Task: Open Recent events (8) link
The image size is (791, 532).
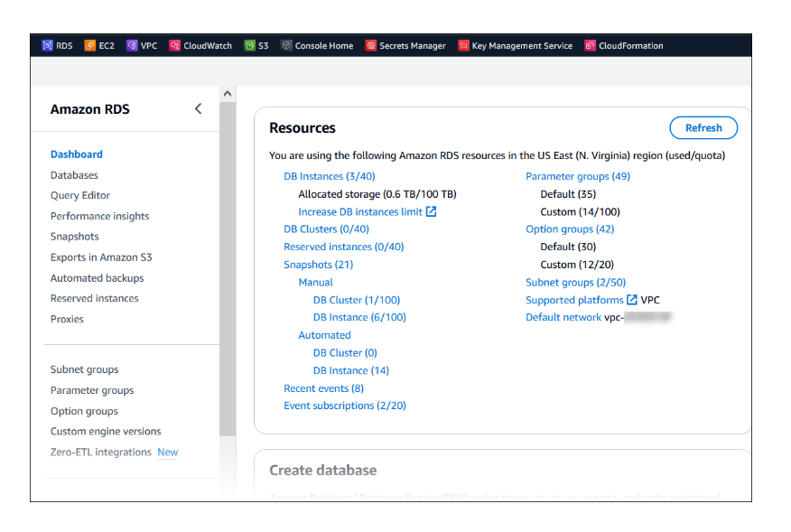Action: [323, 388]
